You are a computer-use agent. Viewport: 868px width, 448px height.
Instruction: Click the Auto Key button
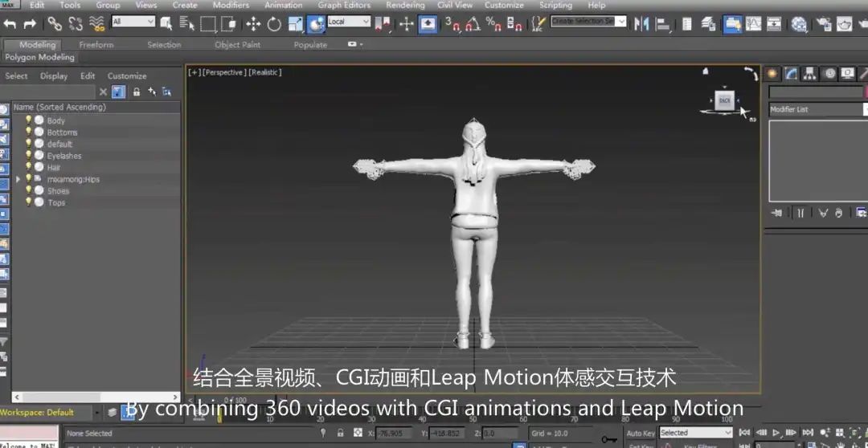[x=640, y=434]
